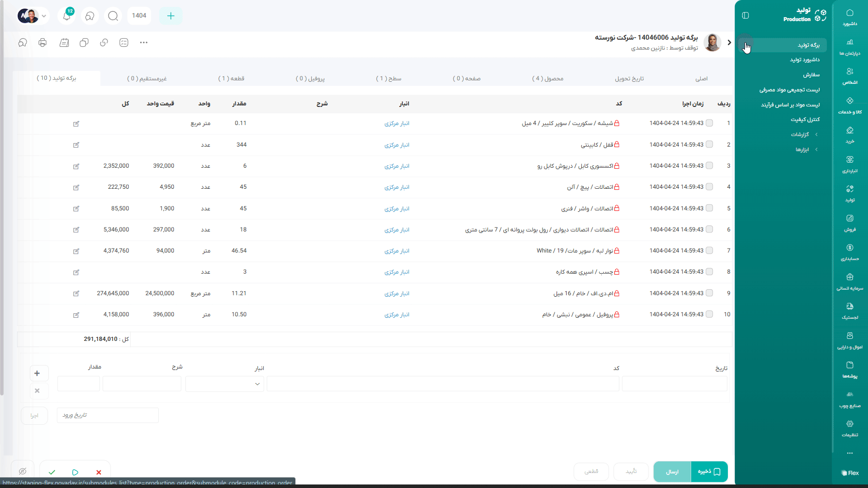Check the checkbox for row 7
868x488 pixels.
click(x=709, y=251)
